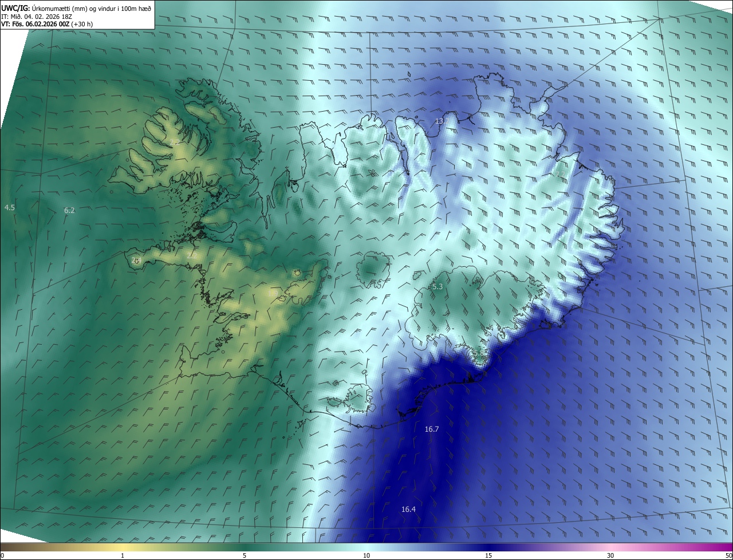Image resolution: width=733 pixels, height=560 pixels.
Task: Click the 13.2 value label on north coast
Action: (x=441, y=121)
